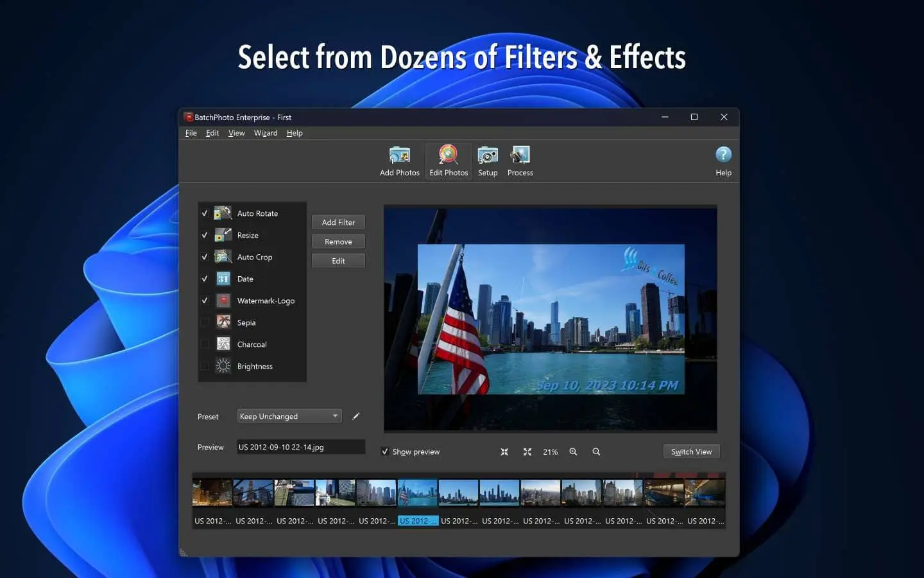Click the inward-arrows fit preview icon
The height and width of the screenshot is (578, 924).
tap(504, 452)
